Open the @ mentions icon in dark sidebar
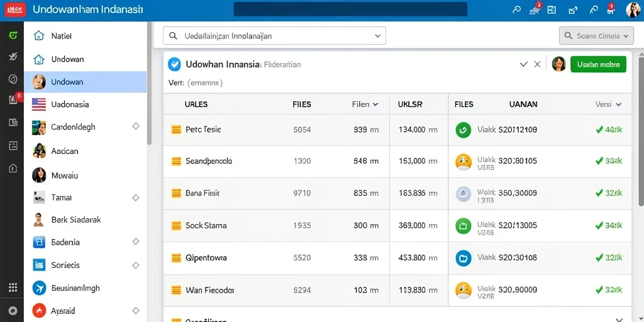 click(13, 79)
